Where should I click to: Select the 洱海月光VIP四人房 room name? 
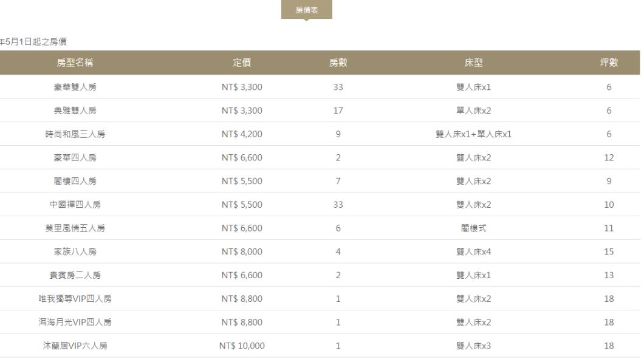click(75, 322)
